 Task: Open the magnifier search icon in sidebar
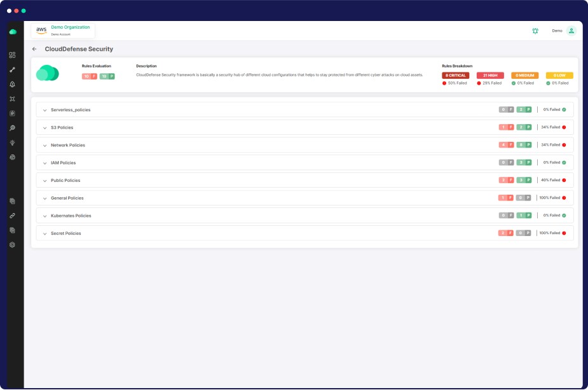[x=12, y=128]
